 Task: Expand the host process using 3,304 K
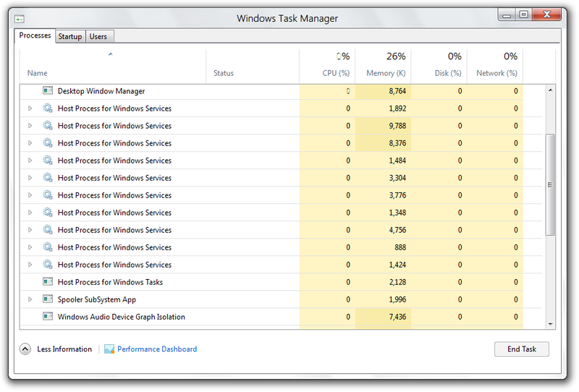point(30,177)
